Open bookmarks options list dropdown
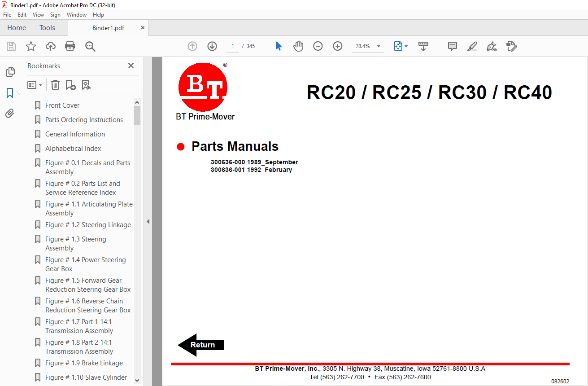 click(x=35, y=85)
